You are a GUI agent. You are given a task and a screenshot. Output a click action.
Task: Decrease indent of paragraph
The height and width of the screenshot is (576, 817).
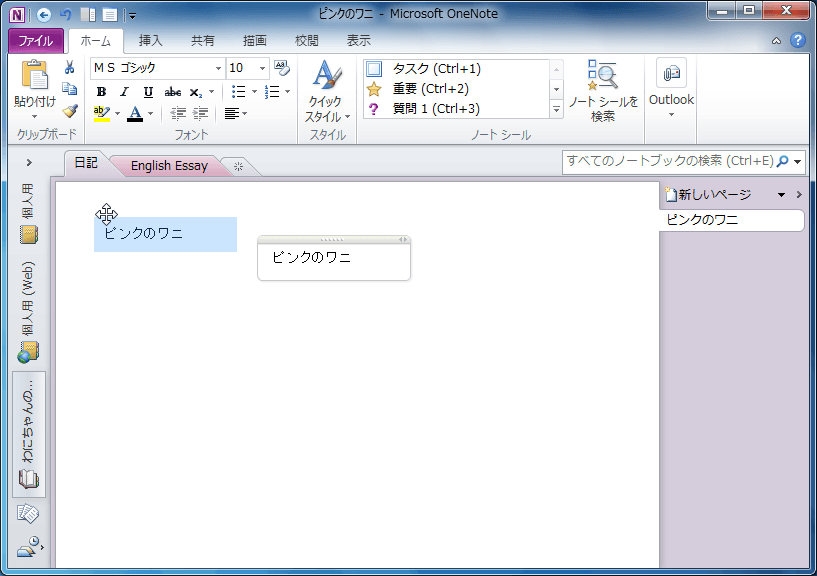178,113
